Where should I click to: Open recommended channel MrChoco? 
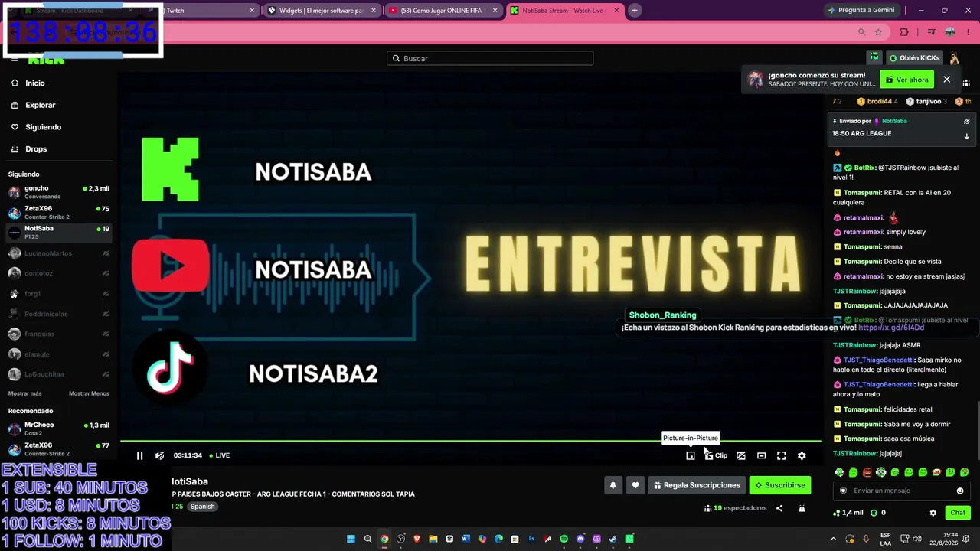59,429
